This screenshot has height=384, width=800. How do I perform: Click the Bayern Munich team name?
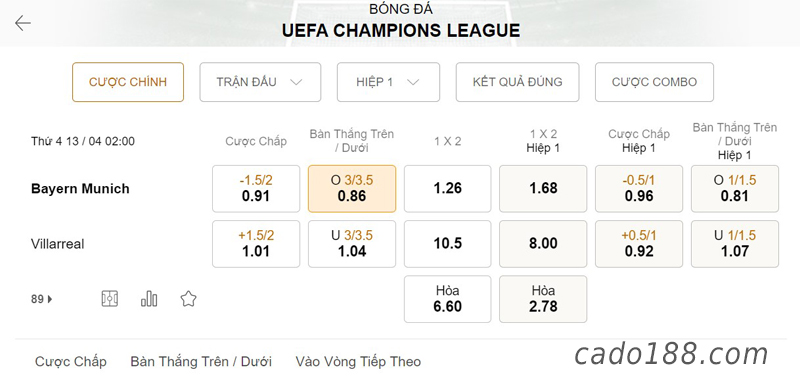point(81,189)
